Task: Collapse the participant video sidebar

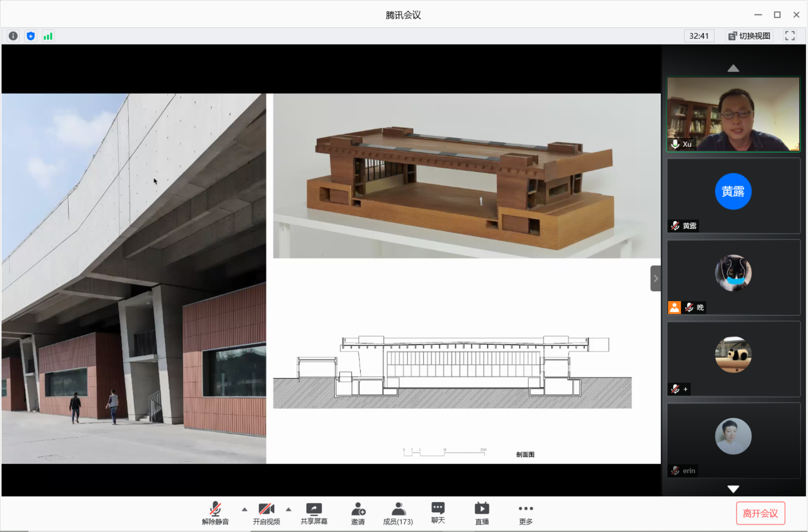Action: 655,279
